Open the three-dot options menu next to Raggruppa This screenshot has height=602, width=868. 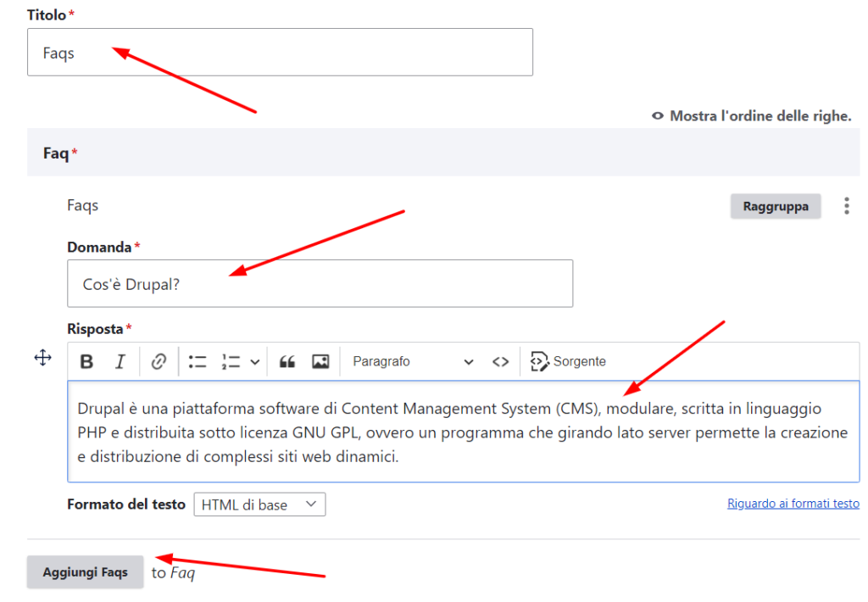pos(849,205)
